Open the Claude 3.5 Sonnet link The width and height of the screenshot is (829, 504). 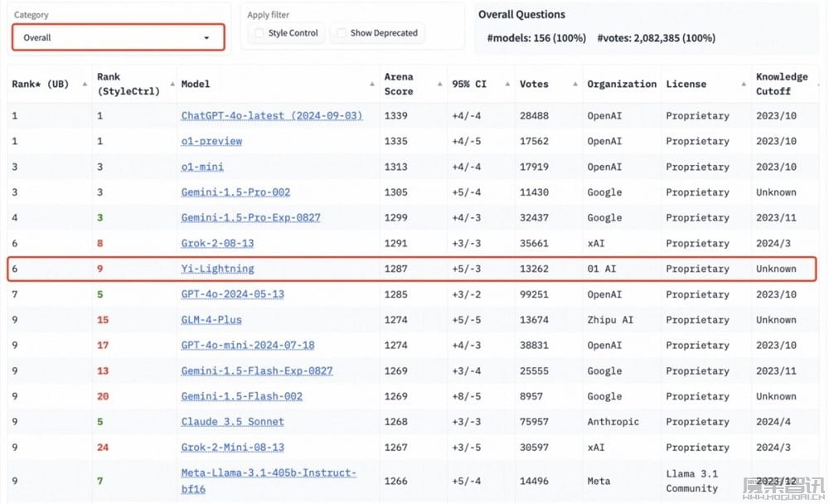click(x=233, y=421)
